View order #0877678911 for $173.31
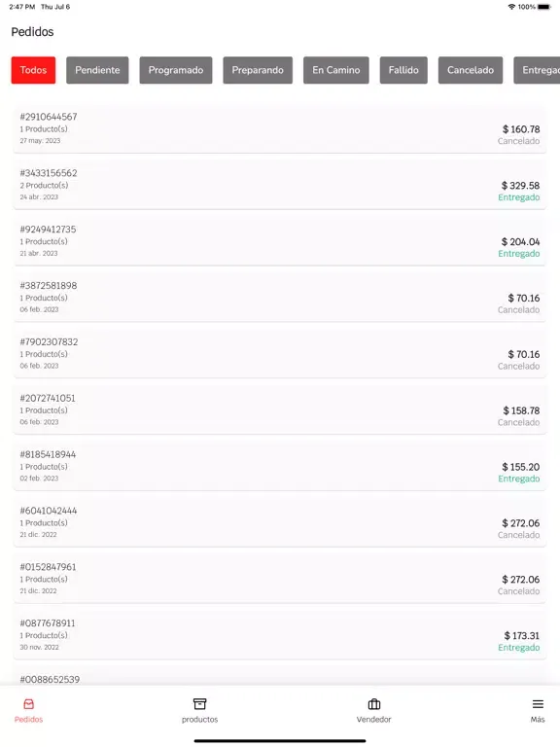The height and width of the screenshot is (747, 560). coord(280,635)
